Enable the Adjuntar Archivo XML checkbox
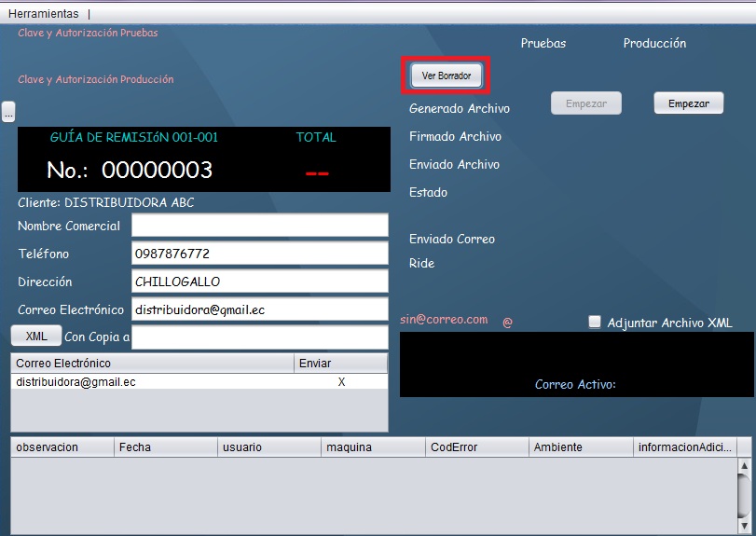The image size is (756, 536). [595, 323]
